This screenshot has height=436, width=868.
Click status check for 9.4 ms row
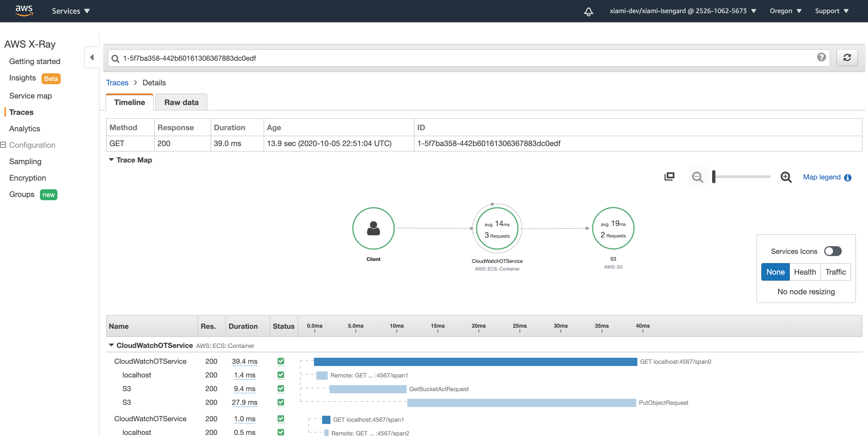(x=281, y=388)
